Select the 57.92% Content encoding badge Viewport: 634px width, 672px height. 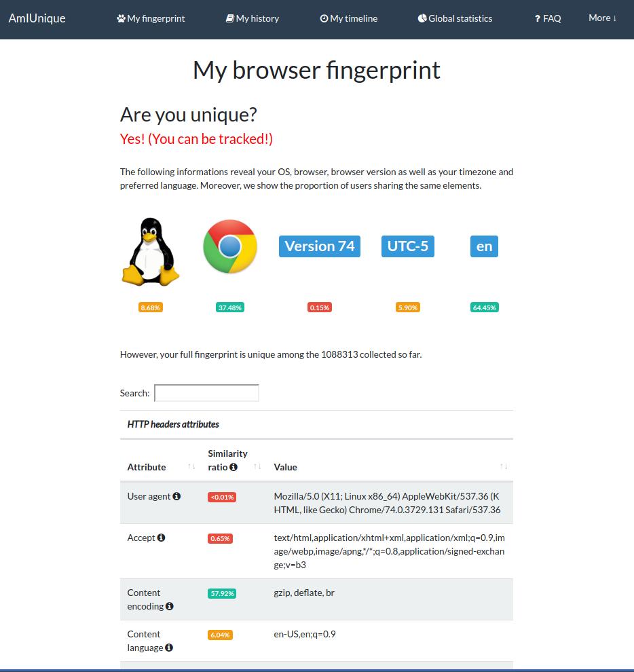222,593
